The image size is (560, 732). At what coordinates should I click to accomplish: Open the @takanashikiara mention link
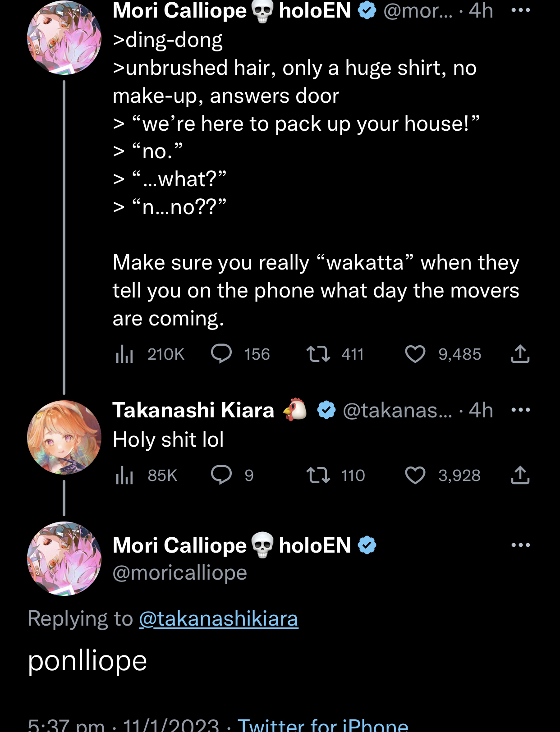point(219,618)
